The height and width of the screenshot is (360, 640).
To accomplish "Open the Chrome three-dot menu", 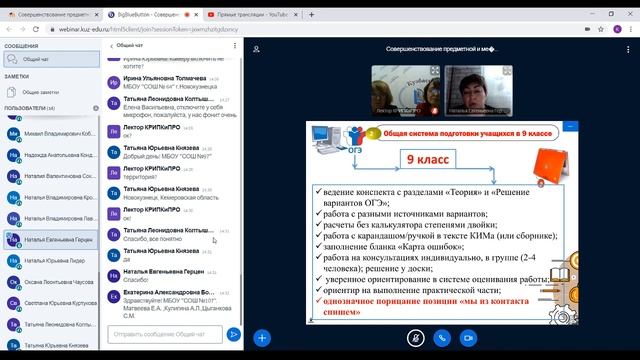I will [x=631, y=29].
